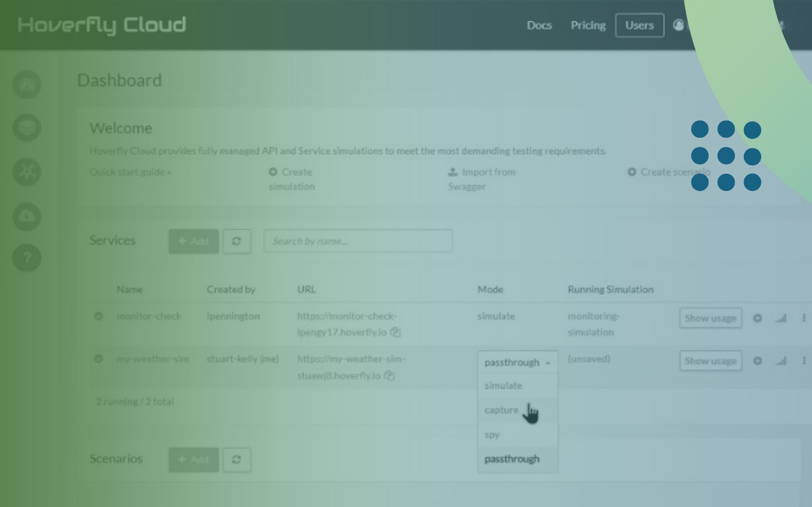Select the simulations layers sidebar icon
The height and width of the screenshot is (507, 812).
(x=27, y=127)
